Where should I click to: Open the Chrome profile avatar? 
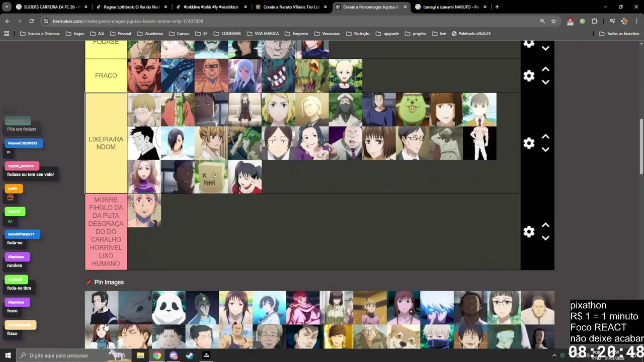[624, 21]
